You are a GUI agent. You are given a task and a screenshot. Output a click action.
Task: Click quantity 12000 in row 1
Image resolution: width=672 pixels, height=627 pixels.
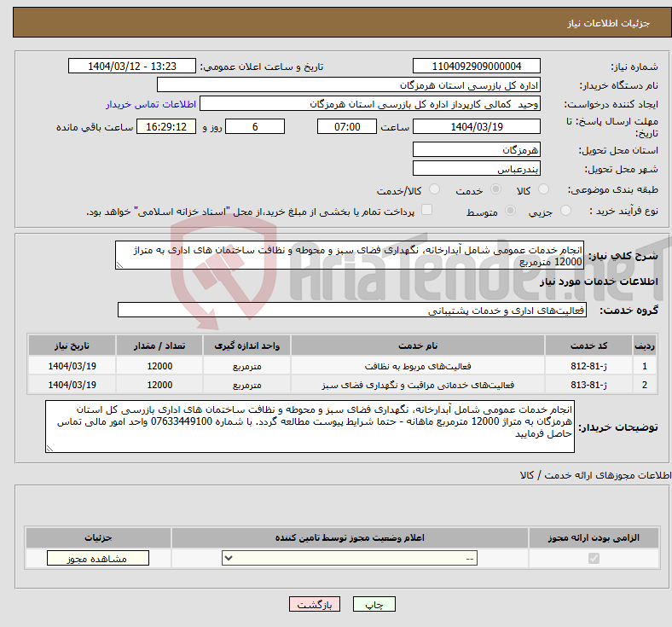[x=159, y=366]
